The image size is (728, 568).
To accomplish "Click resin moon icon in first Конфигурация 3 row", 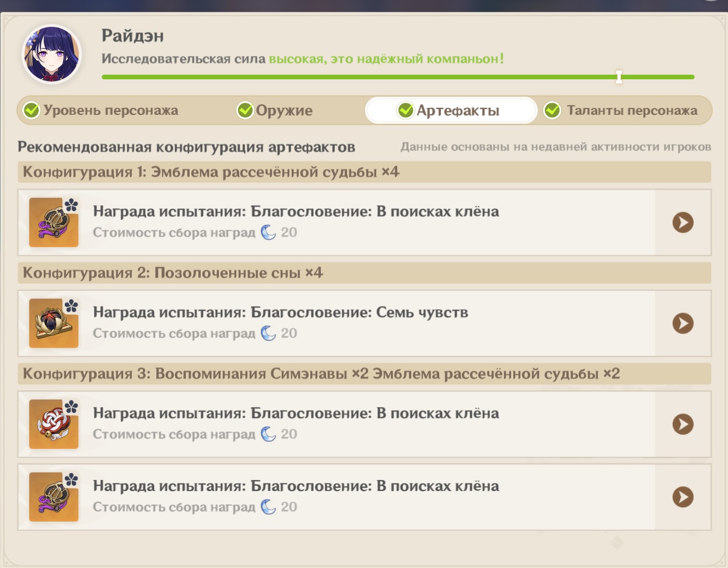I will (x=268, y=434).
